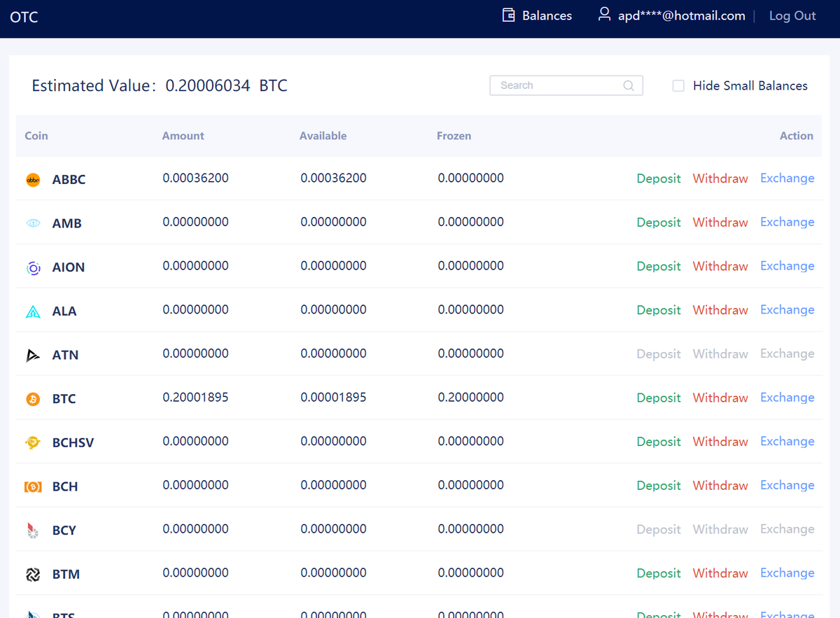Open the OTC section
Screen dimensions: 840x618
tap(24, 17)
